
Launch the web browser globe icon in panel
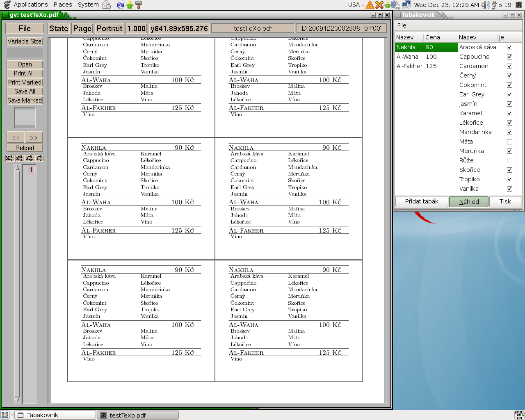pos(120,5)
